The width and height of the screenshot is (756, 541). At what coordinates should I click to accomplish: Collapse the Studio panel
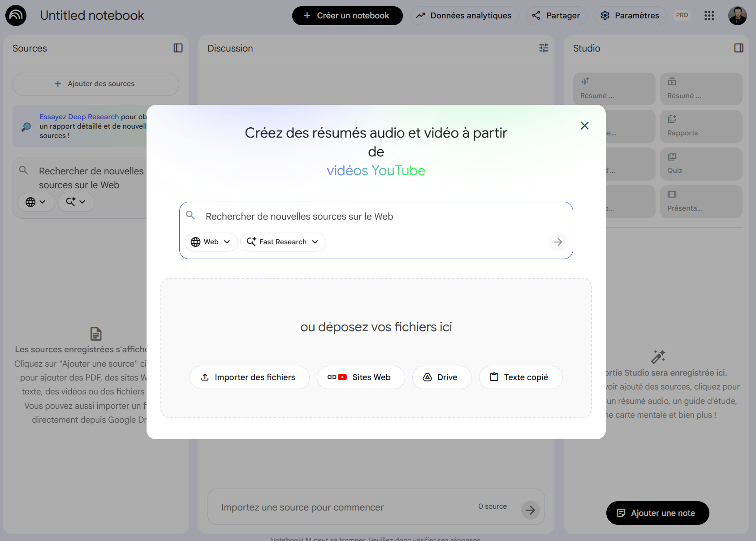pos(739,48)
